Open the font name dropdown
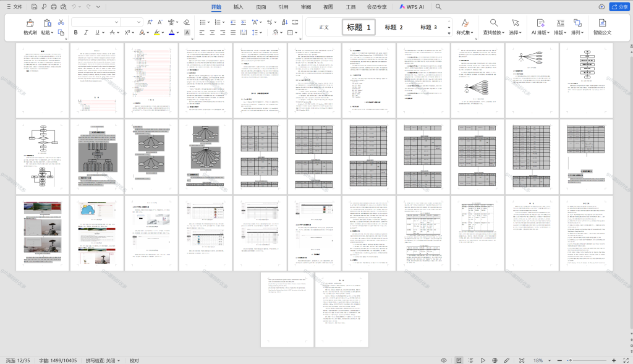Screen dimensions: 633x364 tap(96, 22)
